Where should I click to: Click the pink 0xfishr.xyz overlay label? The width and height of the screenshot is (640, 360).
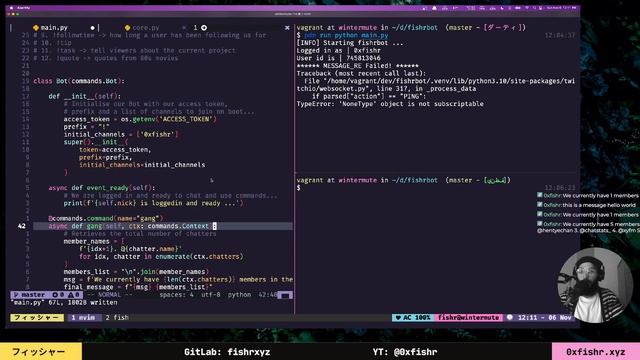click(x=596, y=352)
